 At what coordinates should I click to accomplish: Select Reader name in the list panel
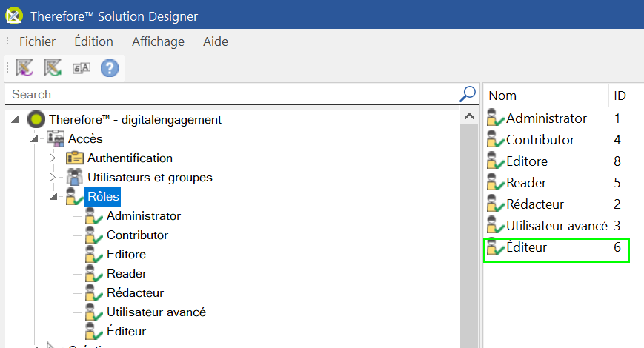click(526, 183)
